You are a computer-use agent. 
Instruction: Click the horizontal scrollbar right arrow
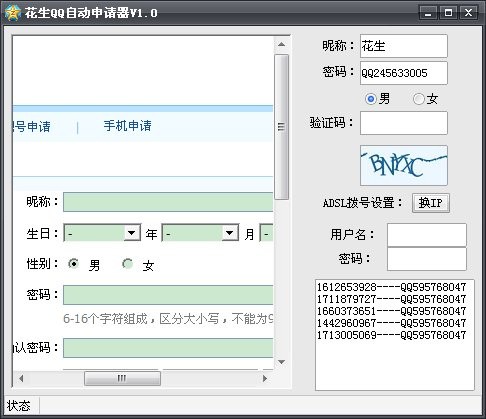pos(265,379)
